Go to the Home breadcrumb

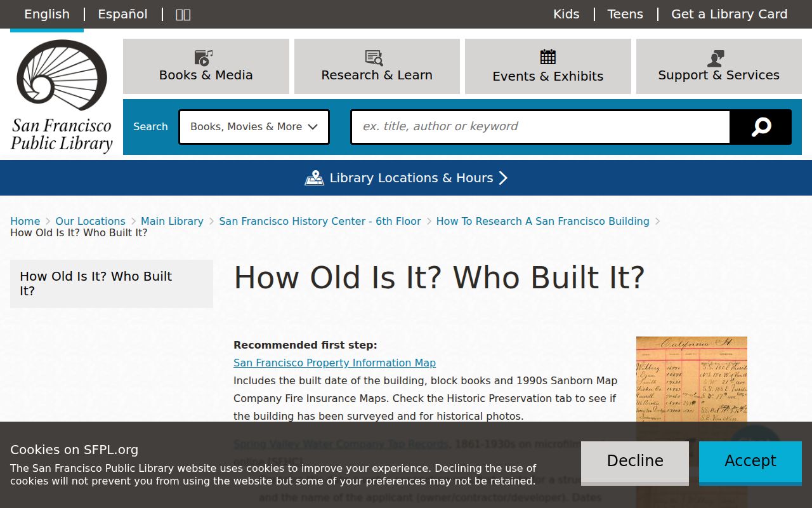coord(25,221)
